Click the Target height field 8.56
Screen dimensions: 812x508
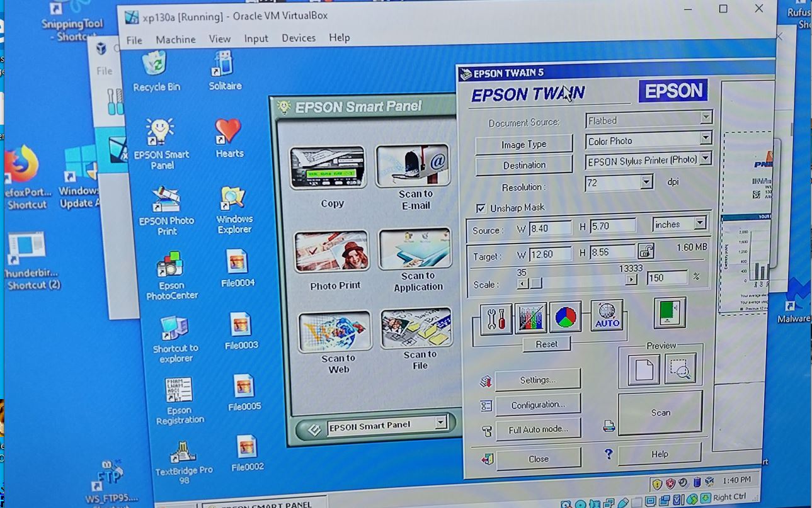(612, 252)
